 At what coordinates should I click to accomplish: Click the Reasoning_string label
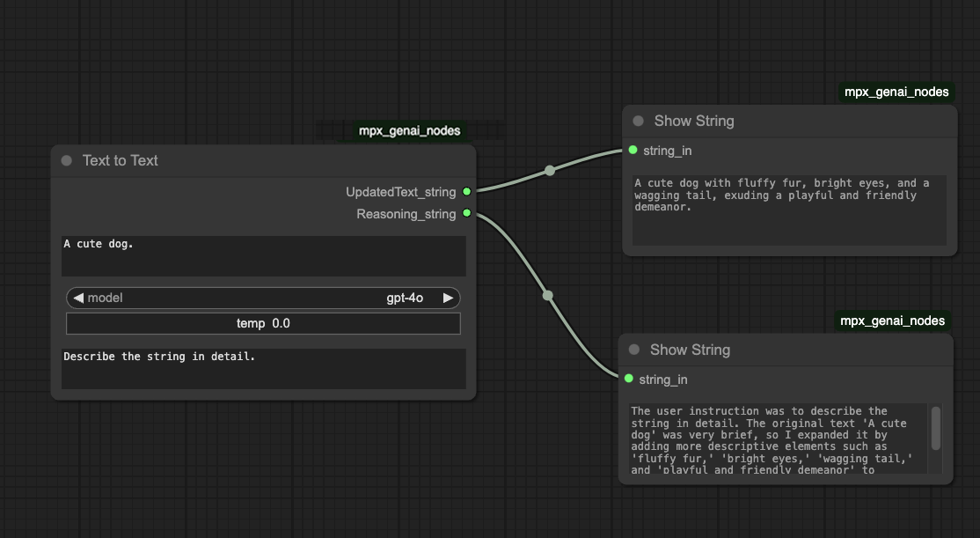tap(406, 214)
